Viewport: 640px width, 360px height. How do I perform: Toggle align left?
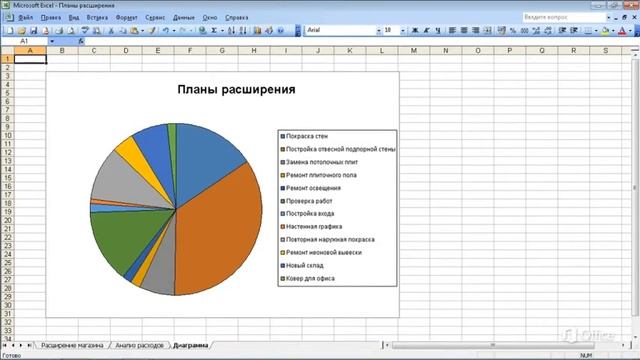(452, 30)
